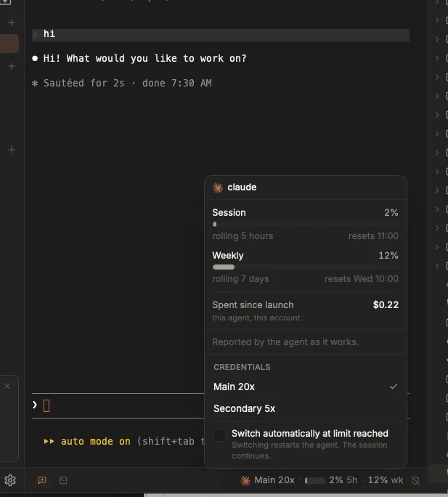
Task: Click the 'Session' label in popup
Action: (229, 212)
